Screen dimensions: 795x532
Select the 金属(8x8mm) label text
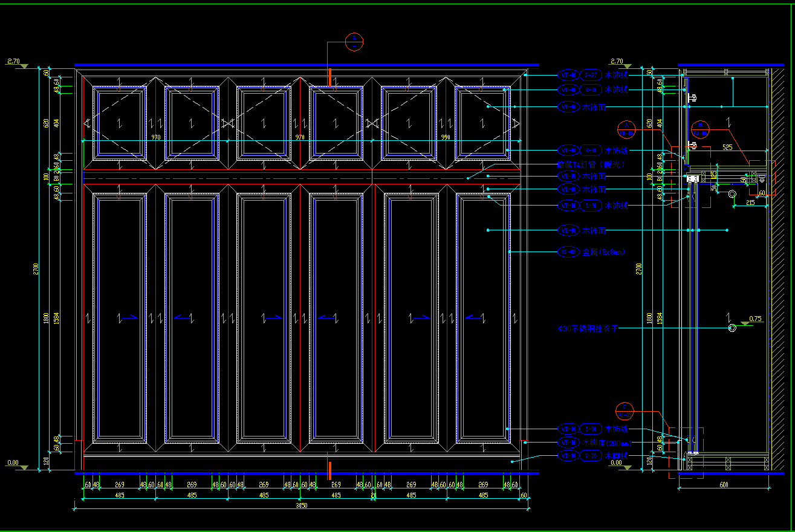click(x=603, y=253)
